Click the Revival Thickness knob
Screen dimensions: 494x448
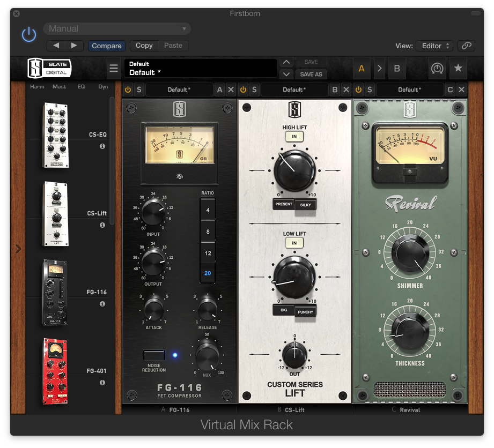pyautogui.click(x=410, y=332)
